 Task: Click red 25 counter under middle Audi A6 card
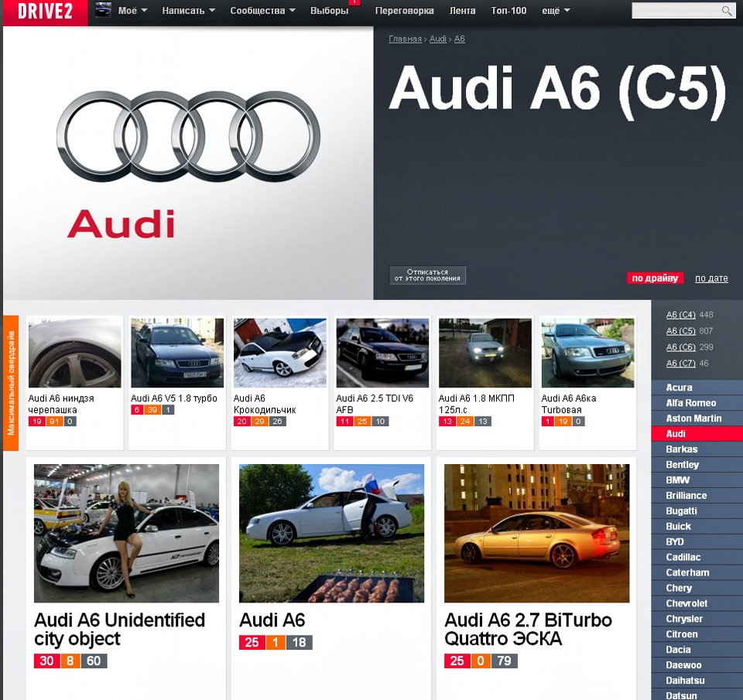(252, 642)
